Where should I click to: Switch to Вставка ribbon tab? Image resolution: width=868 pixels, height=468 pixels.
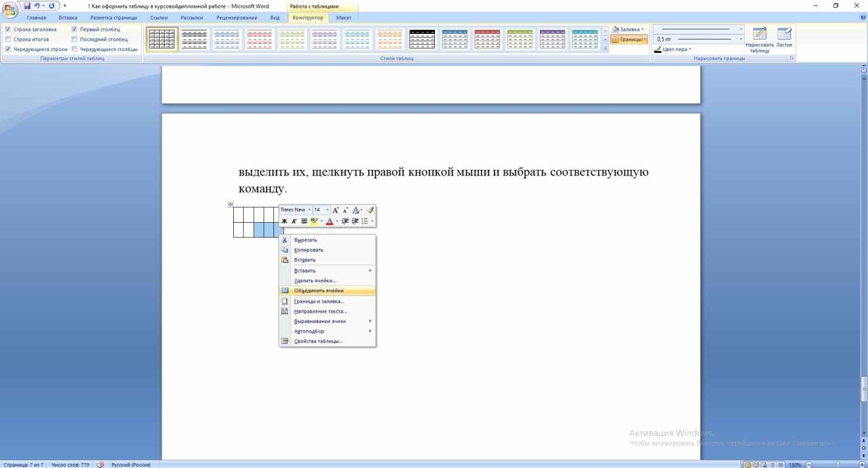(67, 18)
